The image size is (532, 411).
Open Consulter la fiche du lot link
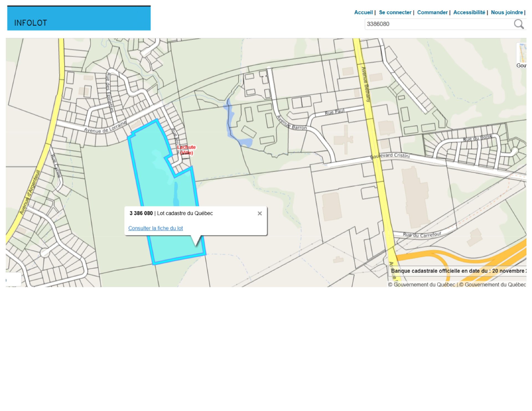155,228
